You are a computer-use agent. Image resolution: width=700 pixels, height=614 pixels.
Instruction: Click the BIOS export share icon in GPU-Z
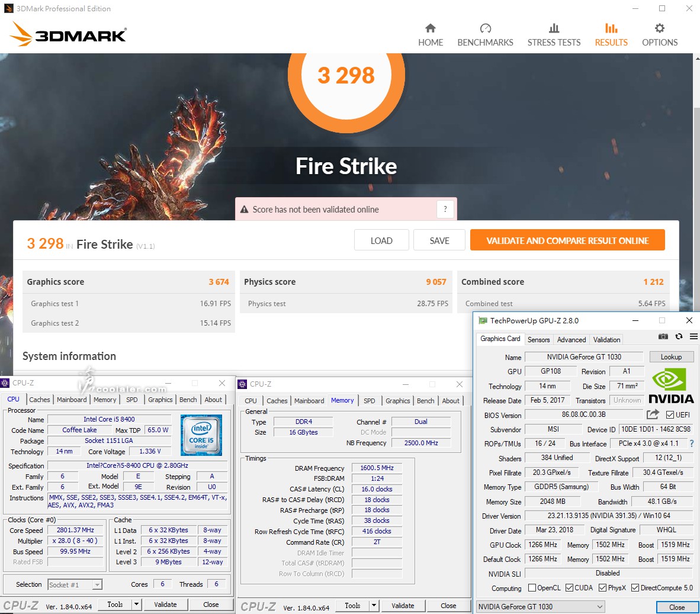click(x=653, y=414)
